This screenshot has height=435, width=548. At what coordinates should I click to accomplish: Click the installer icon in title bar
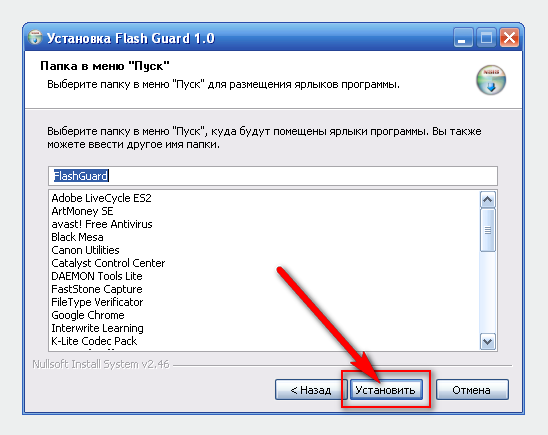click(35, 38)
